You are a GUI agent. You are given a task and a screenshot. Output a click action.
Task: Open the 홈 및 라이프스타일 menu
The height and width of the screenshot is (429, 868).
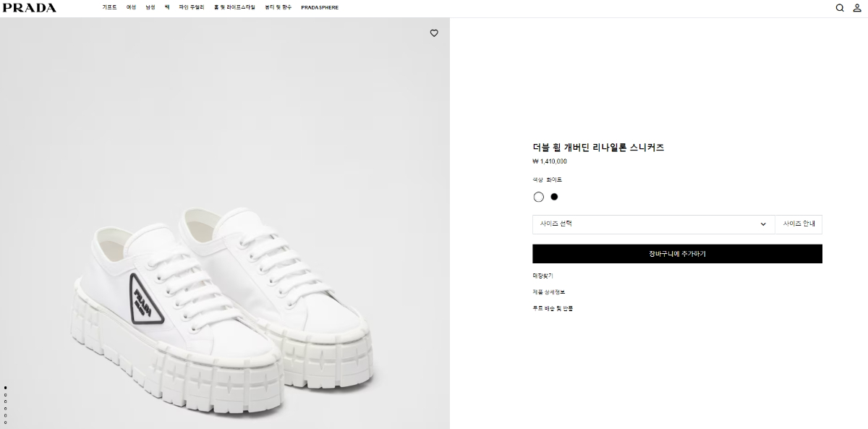click(234, 7)
